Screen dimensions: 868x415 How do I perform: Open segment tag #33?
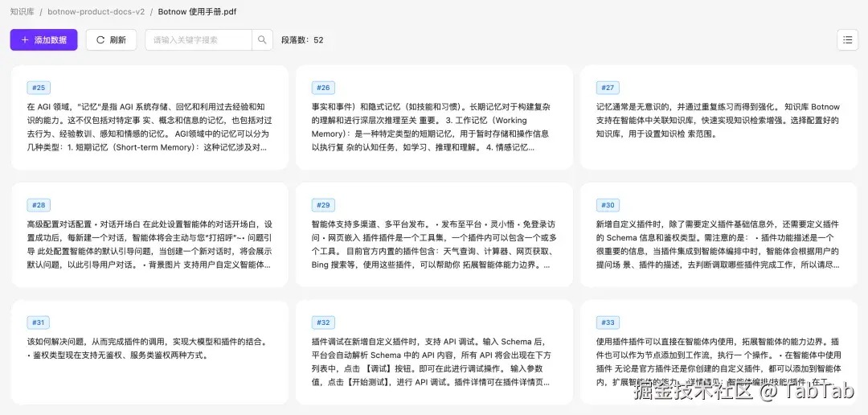click(608, 323)
